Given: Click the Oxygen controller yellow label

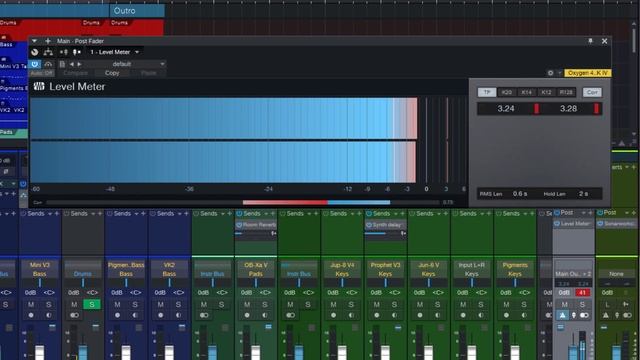Looking at the screenshot, I should 587,73.
